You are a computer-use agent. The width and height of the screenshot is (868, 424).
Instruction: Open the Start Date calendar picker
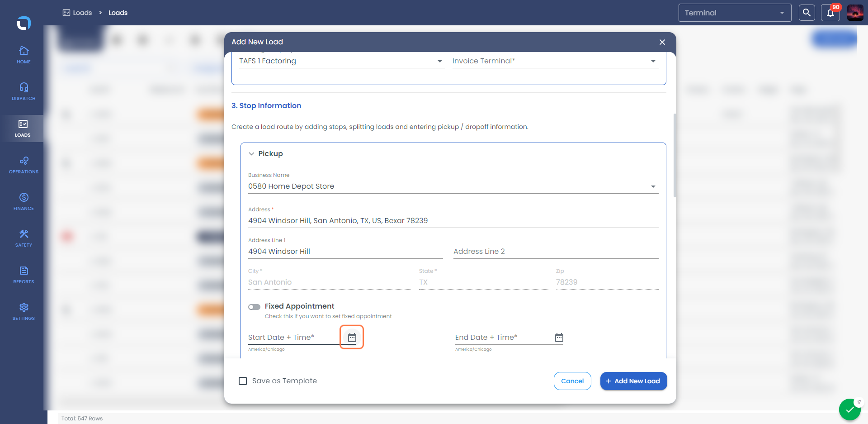pyautogui.click(x=352, y=338)
